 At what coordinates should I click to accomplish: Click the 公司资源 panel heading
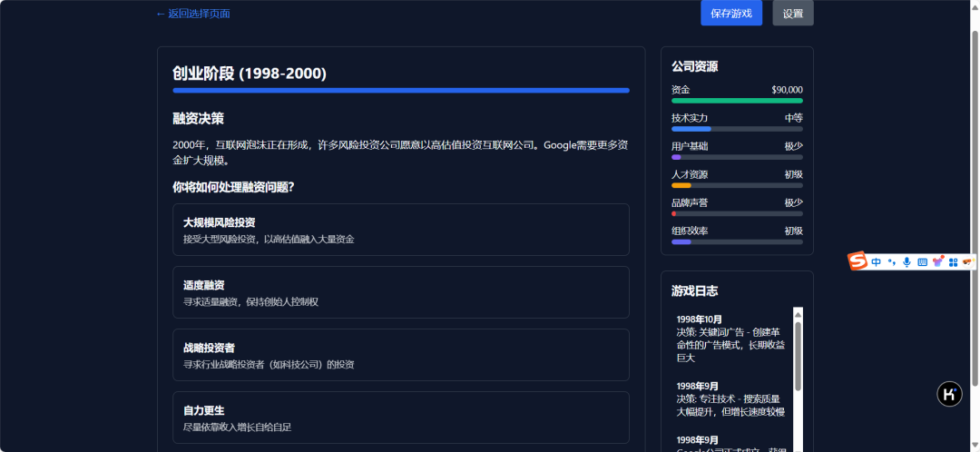pyautogui.click(x=694, y=65)
